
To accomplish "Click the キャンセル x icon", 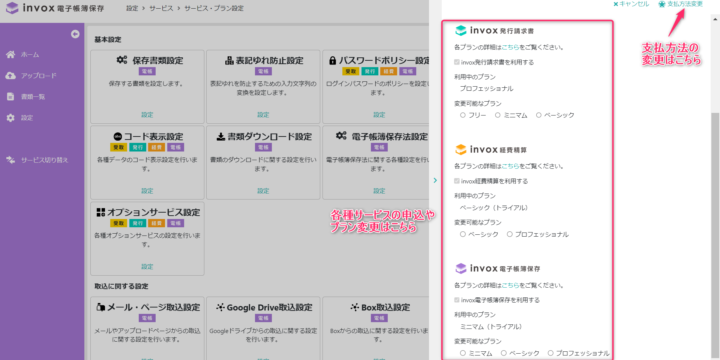I will 616,4.
